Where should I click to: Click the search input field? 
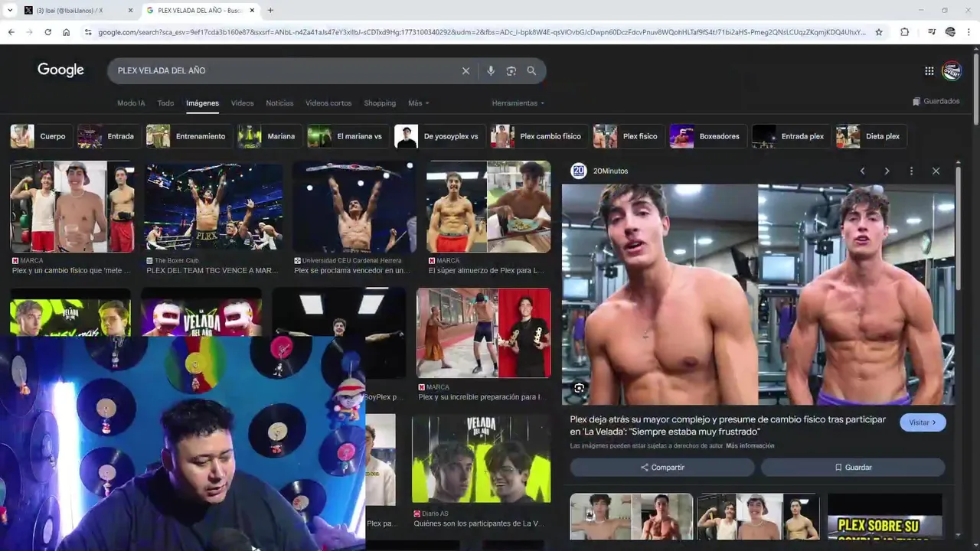click(x=283, y=70)
